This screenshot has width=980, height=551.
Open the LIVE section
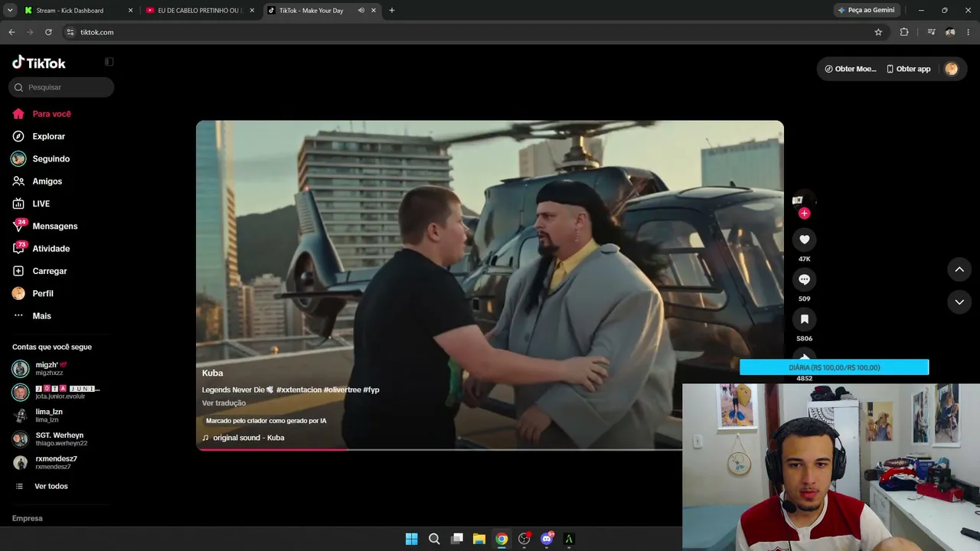(41, 204)
